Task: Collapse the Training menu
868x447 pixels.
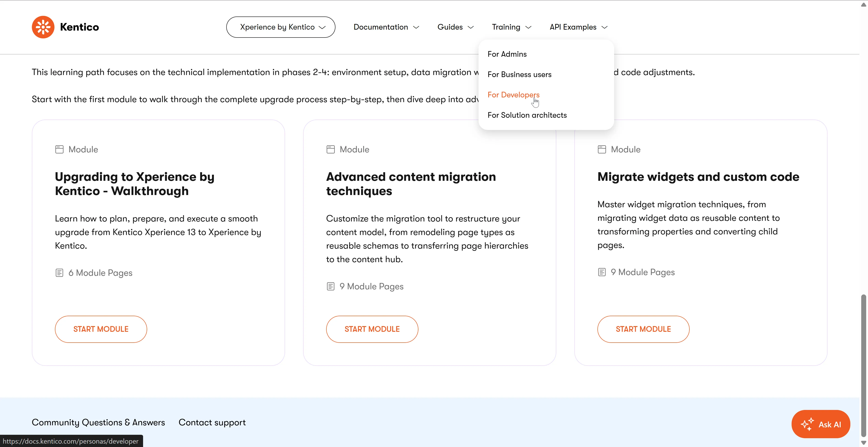Action: click(x=512, y=27)
